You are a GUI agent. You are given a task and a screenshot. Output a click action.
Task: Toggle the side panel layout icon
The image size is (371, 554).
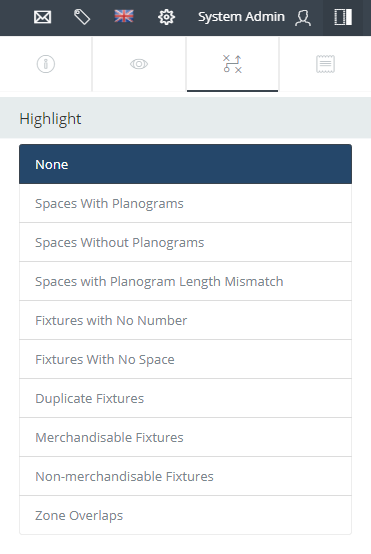(343, 17)
